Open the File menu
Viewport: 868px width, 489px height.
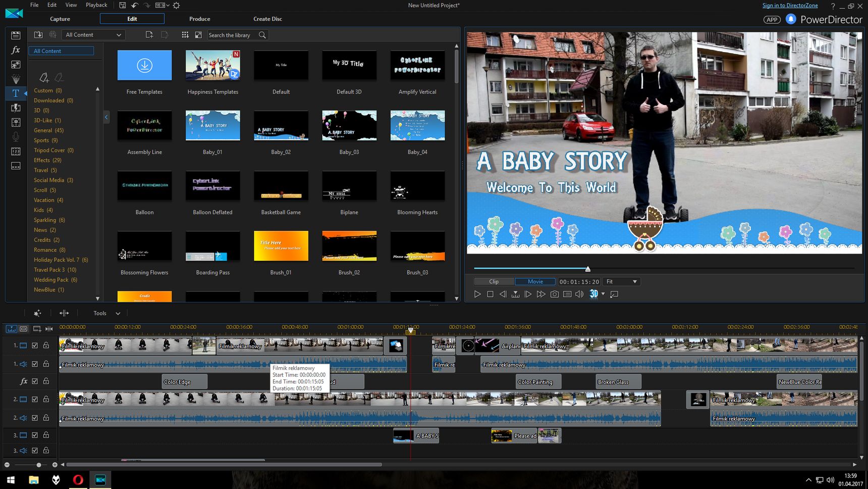pos(34,5)
